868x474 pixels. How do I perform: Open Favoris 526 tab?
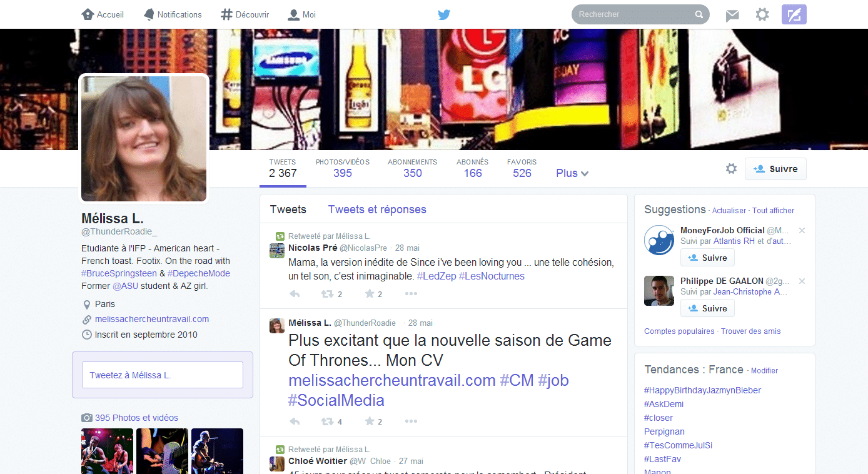522,168
